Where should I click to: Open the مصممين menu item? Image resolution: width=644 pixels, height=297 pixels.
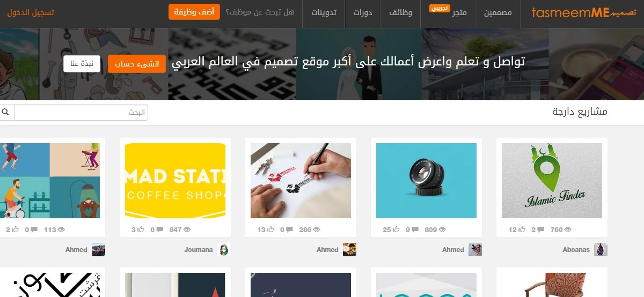coord(498,12)
